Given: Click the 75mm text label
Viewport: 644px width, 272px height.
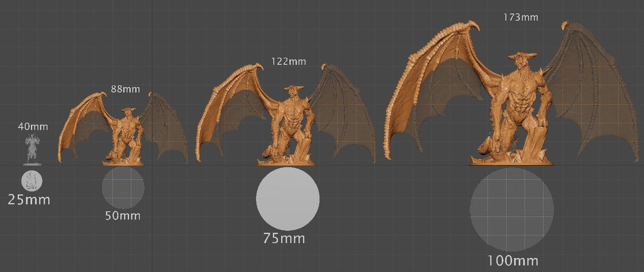Looking at the screenshot, I should [284, 239].
